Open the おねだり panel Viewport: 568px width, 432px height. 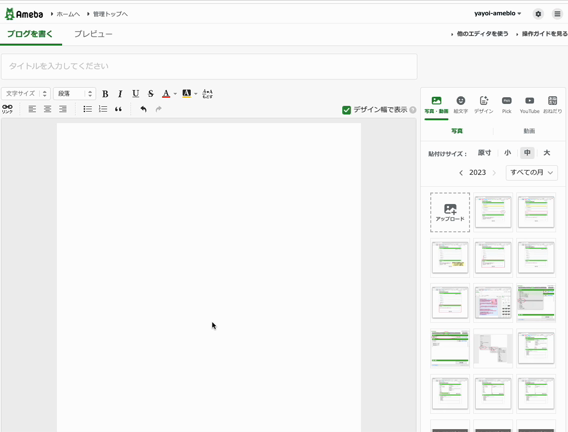click(x=552, y=105)
